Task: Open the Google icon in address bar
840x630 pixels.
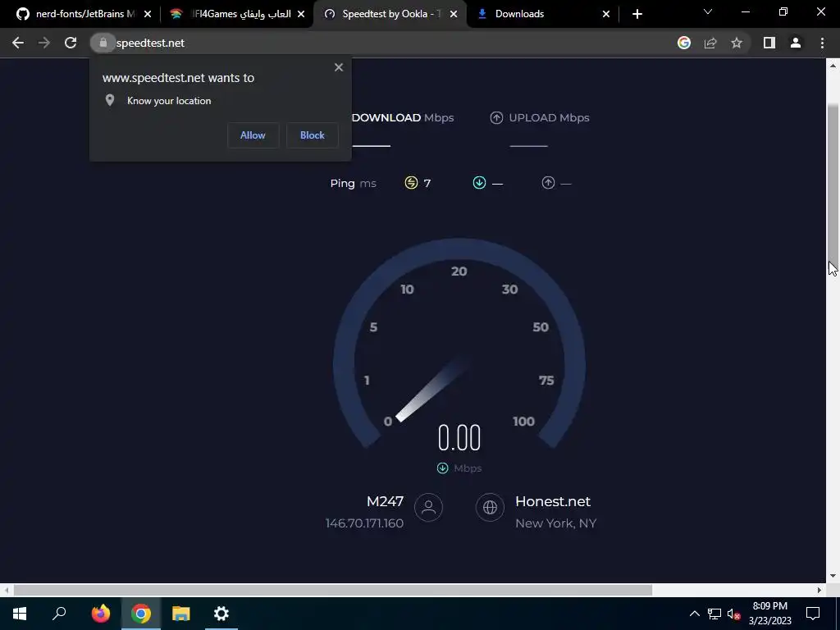Action: coord(684,43)
